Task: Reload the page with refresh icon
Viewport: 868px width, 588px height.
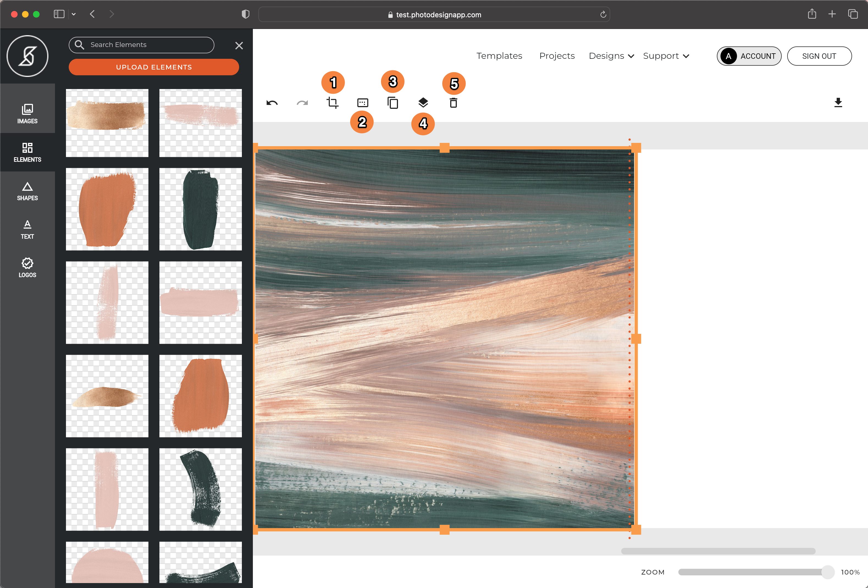Action: [x=603, y=15]
